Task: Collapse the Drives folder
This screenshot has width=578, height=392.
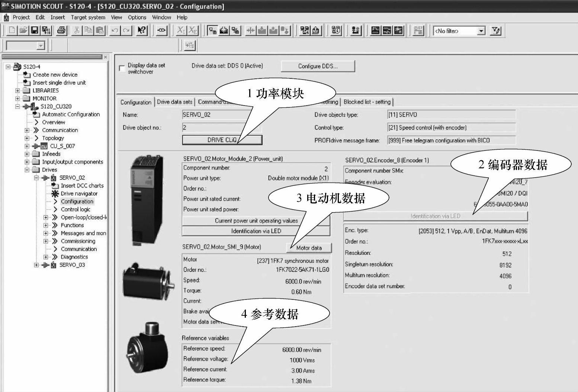Action: tap(27, 170)
